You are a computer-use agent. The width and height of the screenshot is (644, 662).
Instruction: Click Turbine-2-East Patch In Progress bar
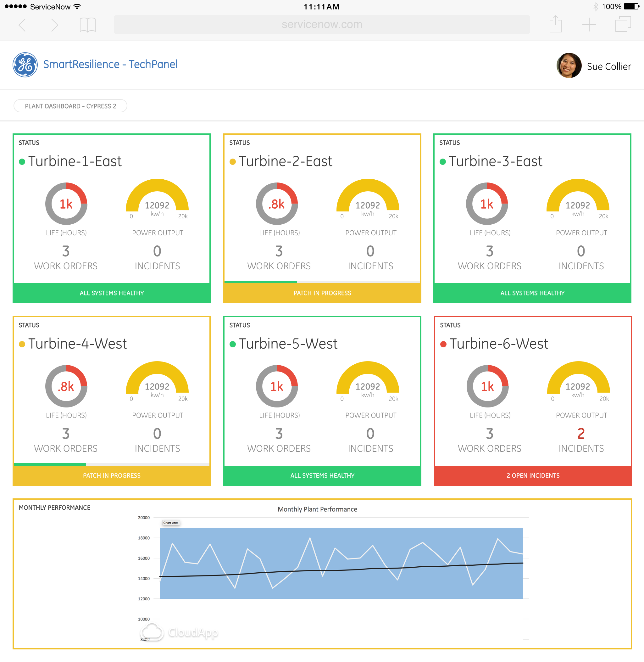(322, 293)
